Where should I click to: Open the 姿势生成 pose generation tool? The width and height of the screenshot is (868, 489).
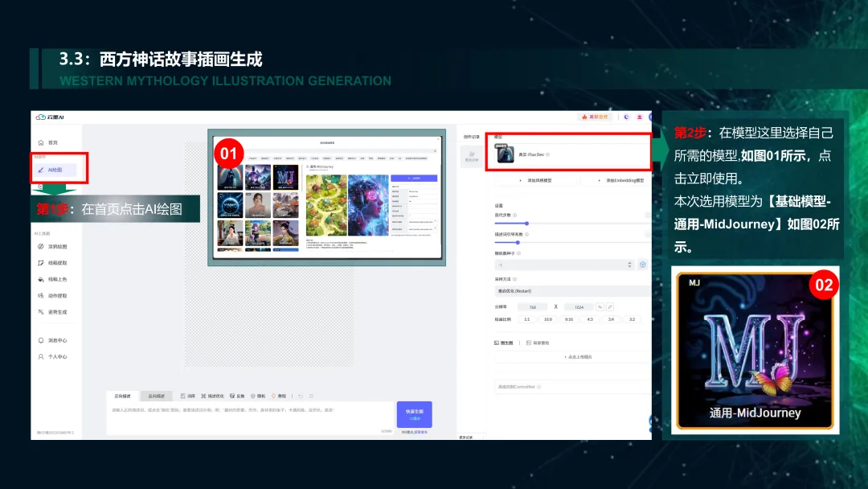pyautogui.click(x=52, y=312)
